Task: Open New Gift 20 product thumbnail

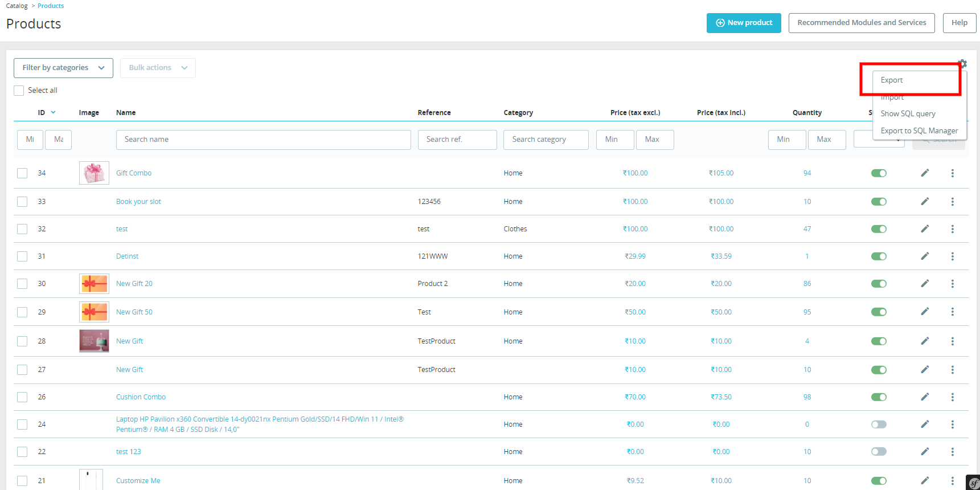Action: coord(94,284)
